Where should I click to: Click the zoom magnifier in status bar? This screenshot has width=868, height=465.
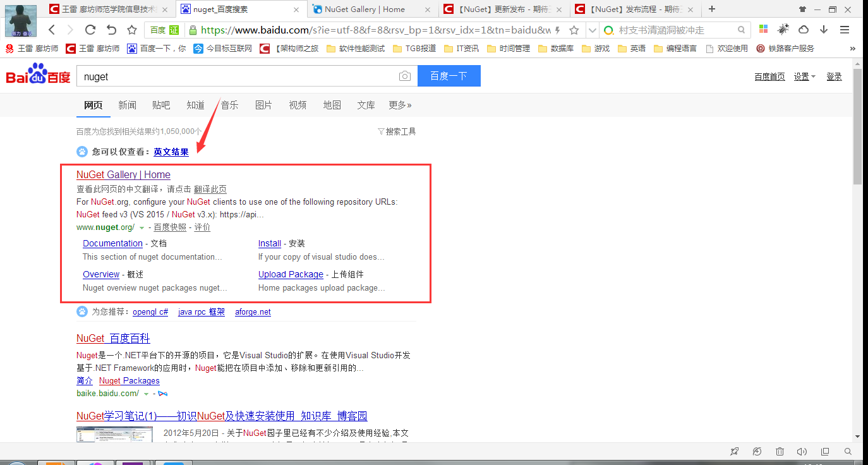848,452
